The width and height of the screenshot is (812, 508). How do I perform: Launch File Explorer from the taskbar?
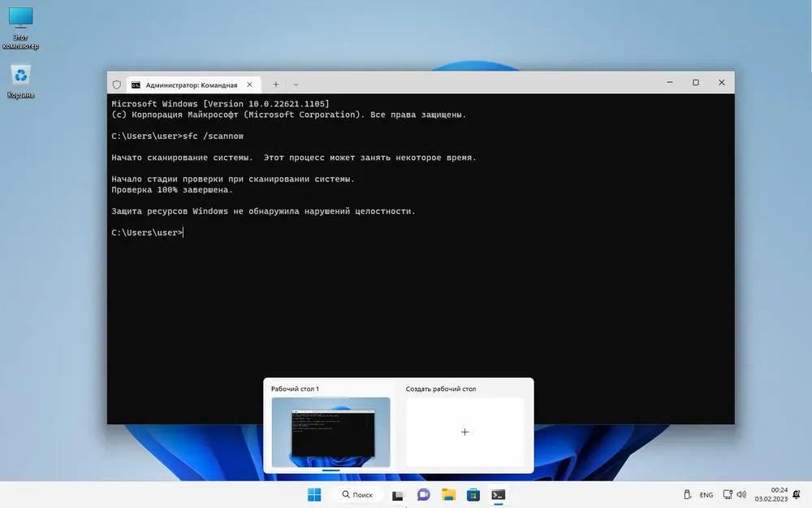point(448,494)
